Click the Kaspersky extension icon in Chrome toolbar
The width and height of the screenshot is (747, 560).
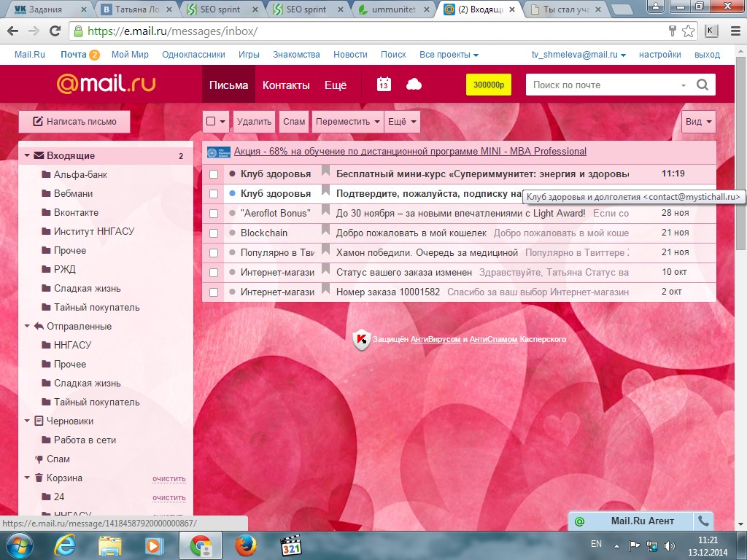click(711, 31)
